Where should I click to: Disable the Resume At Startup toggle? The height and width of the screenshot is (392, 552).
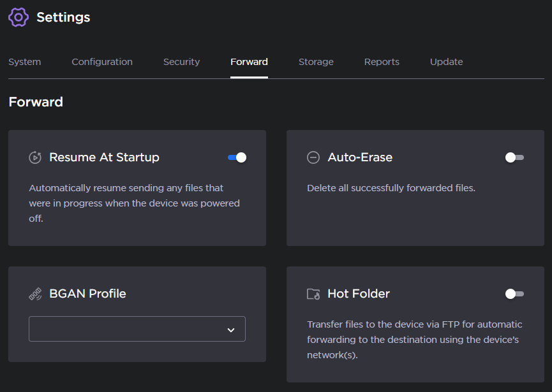237,157
